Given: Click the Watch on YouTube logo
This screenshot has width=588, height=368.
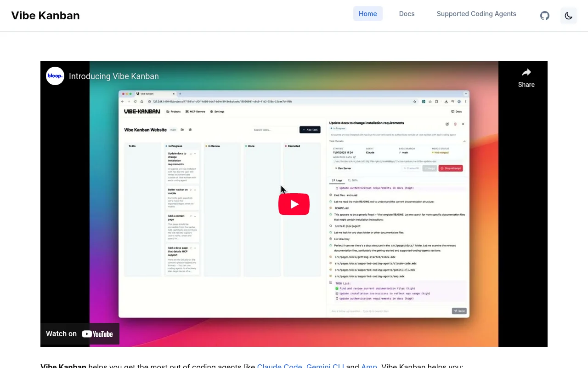Looking at the screenshot, I should pyautogui.click(x=97, y=334).
